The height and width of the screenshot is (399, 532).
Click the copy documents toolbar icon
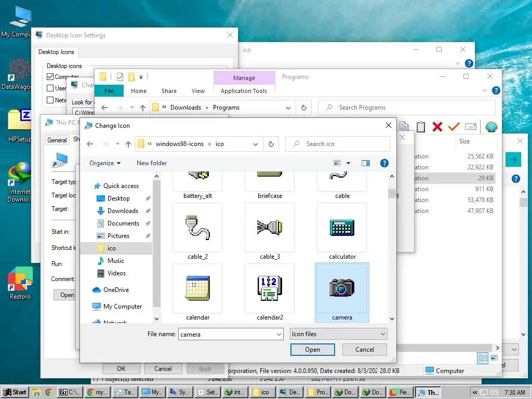[x=404, y=126]
